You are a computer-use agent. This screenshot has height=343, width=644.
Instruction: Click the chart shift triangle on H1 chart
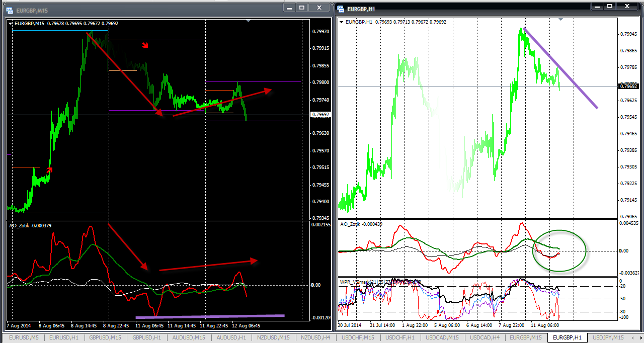coord(561,19)
